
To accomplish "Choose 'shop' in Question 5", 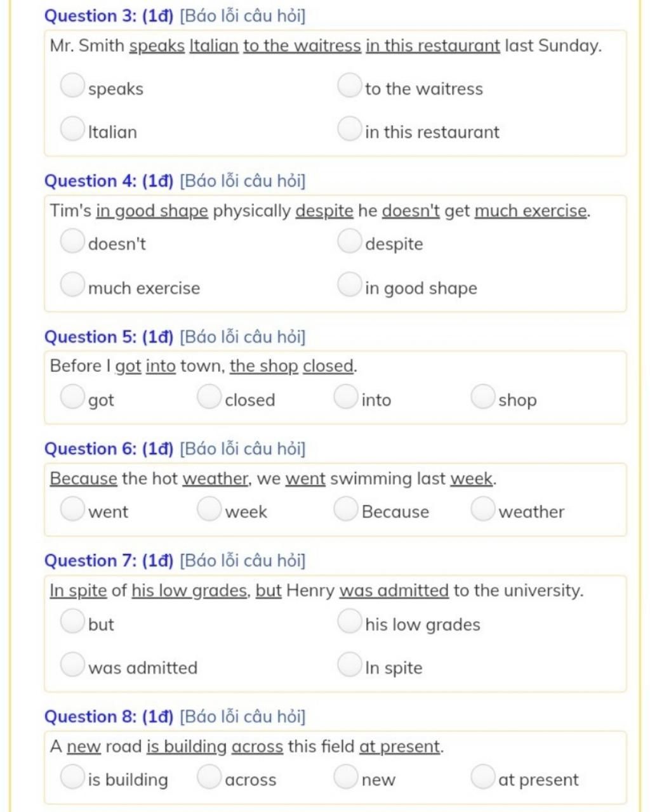I will (x=483, y=396).
